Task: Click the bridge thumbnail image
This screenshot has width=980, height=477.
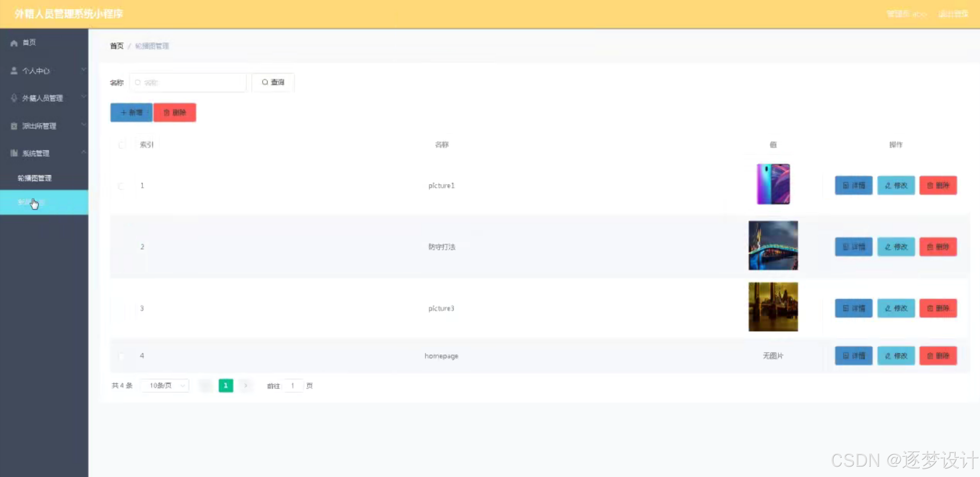Action: [x=773, y=246]
